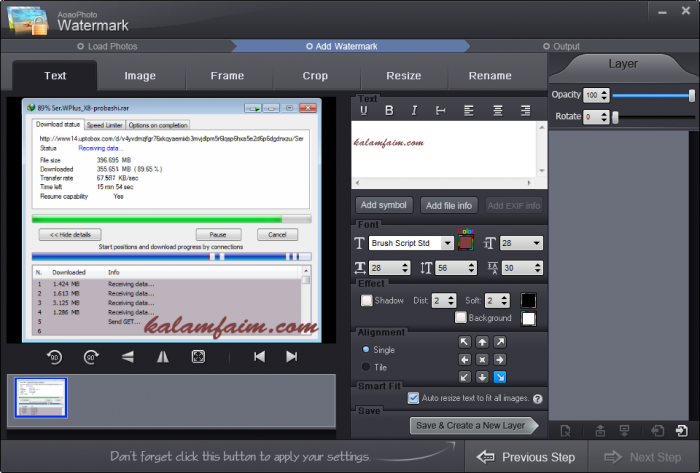Adjust character spacing stepper showing 30
The height and width of the screenshot is (473, 700).
(x=538, y=268)
